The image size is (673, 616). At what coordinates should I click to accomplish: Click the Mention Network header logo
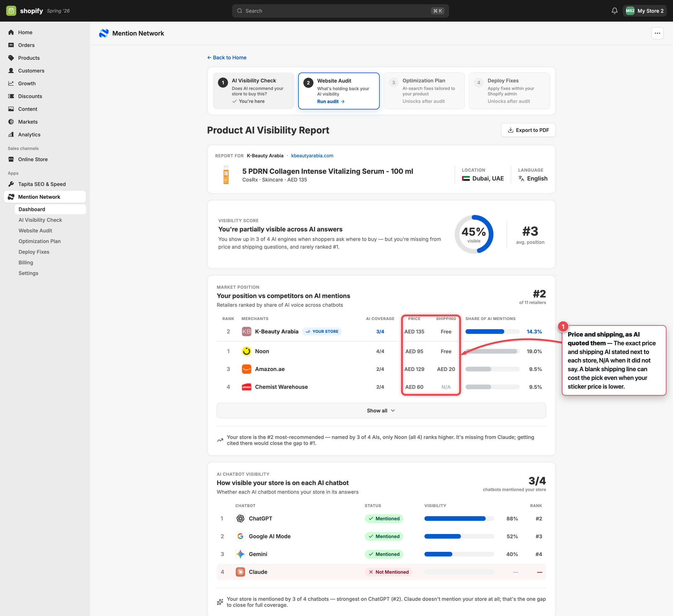point(104,33)
